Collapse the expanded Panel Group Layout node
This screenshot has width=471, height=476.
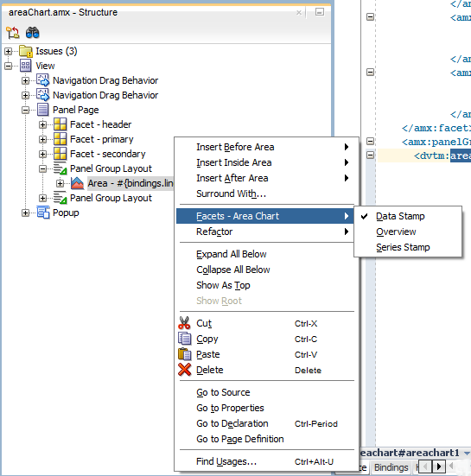pyautogui.click(x=43, y=168)
